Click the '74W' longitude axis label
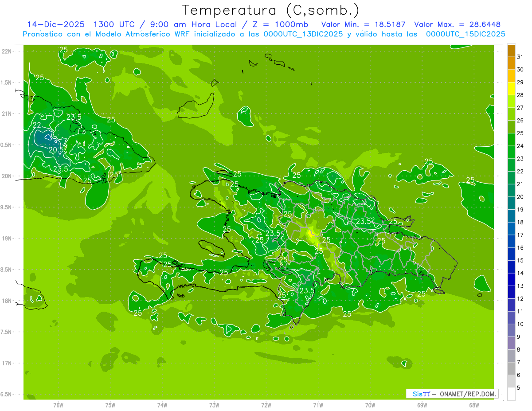This screenshot has width=532, height=411. click(162, 405)
